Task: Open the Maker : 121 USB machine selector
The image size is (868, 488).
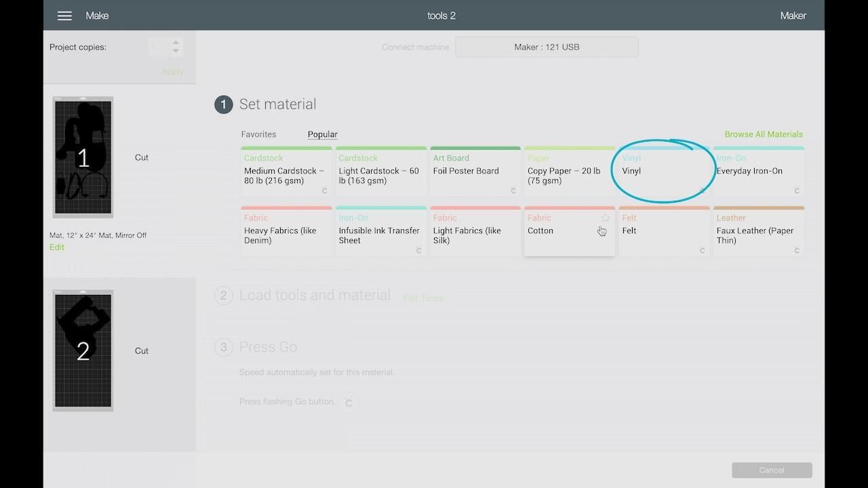Action: (547, 47)
